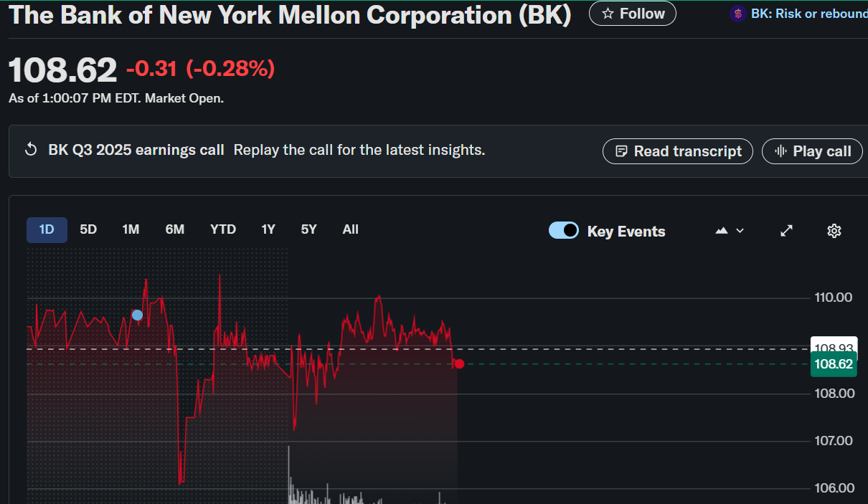This screenshot has width=868, height=504.
Task: Show year-to-date YTD chart
Action: [x=223, y=229]
